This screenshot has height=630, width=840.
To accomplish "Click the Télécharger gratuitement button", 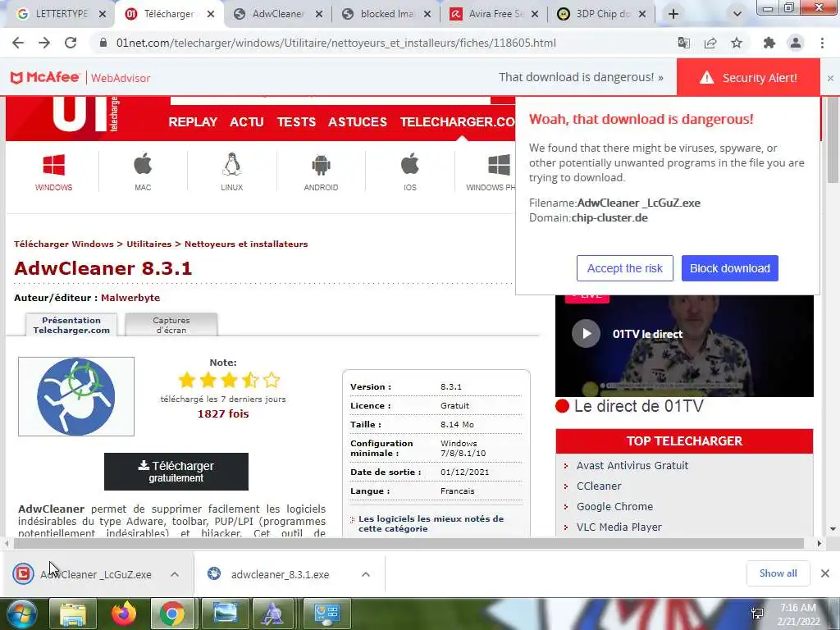I will (176, 472).
